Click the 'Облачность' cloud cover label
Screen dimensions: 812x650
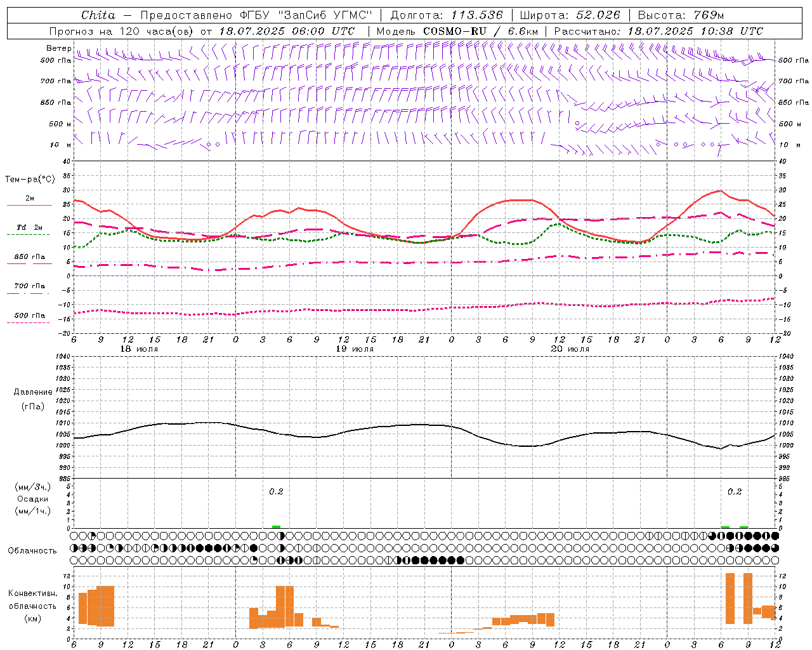click(x=32, y=551)
